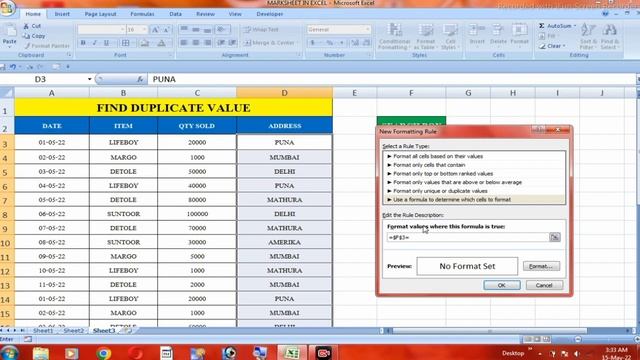Select column D header
This screenshot has height=360, width=640.
[x=284, y=93]
